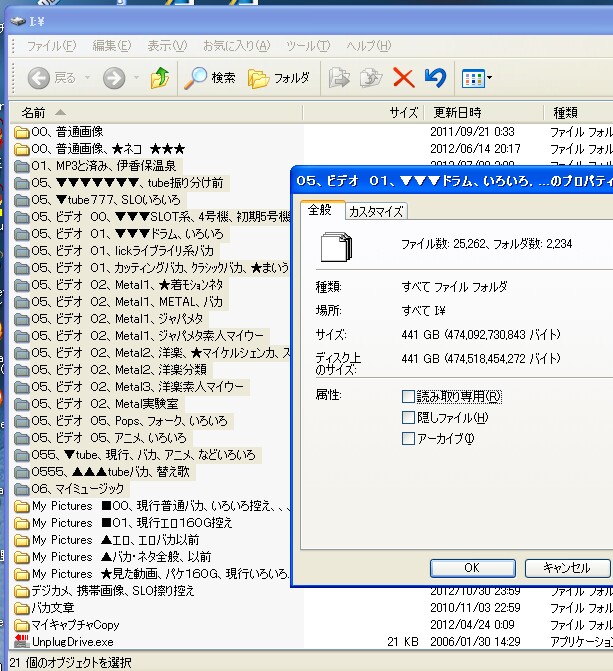Sort by the 更新日時 column header
Viewport: 613px width, 671px height.
[484, 113]
